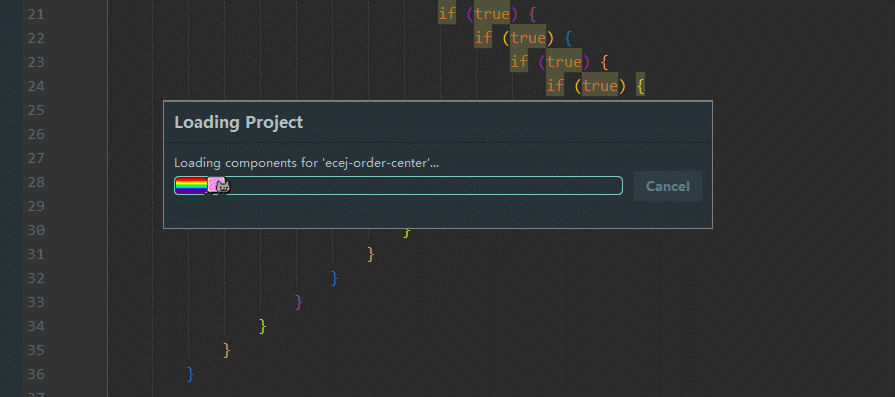Viewport: 895px width, 397px height.
Task: Click line number 21 in the gutter
Action: coord(35,14)
